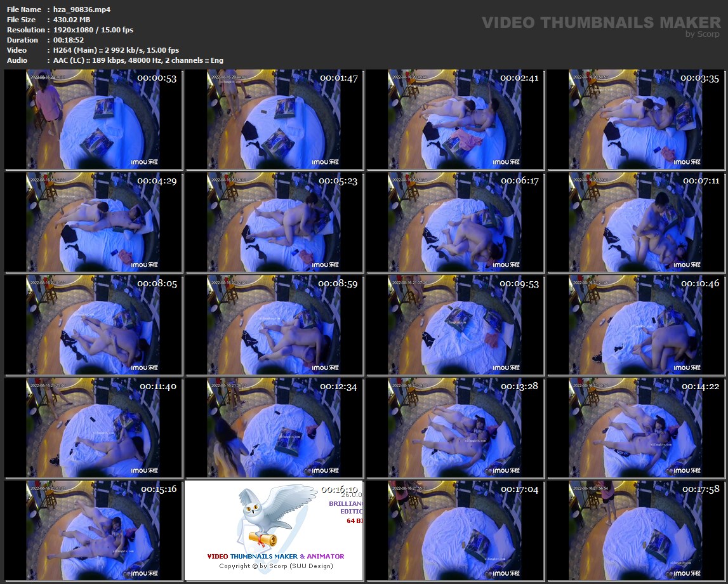Open the thumbnail stamped 00:01:47
The width and height of the screenshot is (728, 584).
pyautogui.click(x=274, y=120)
